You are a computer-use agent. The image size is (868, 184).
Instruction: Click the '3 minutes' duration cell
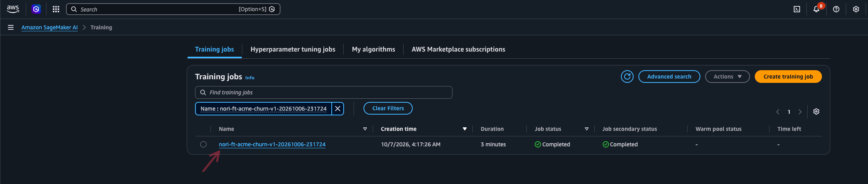click(x=493, y=144)
